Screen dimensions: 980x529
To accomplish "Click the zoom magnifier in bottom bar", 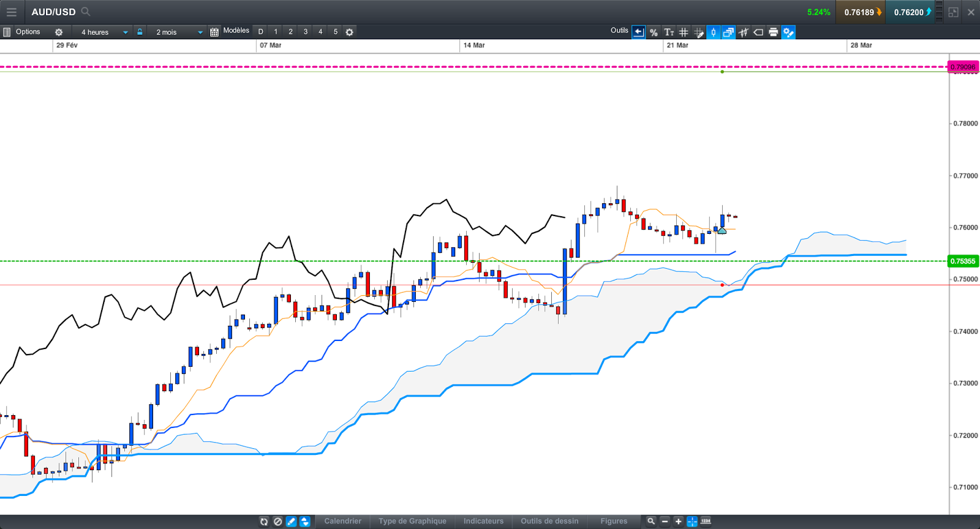I will pos(651,521).
